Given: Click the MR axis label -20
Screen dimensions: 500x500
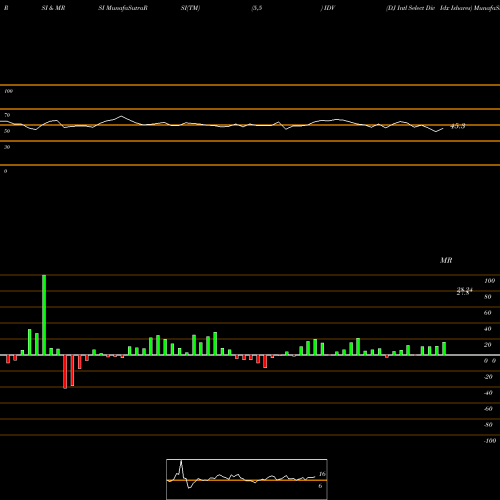Looking at the screenshot, I should tap(488, 377).
